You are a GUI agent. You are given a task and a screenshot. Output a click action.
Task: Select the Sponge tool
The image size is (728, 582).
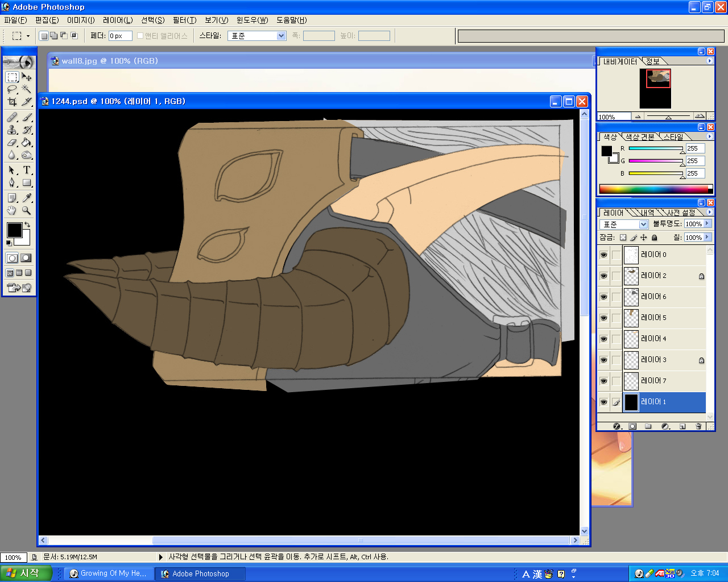27,155
